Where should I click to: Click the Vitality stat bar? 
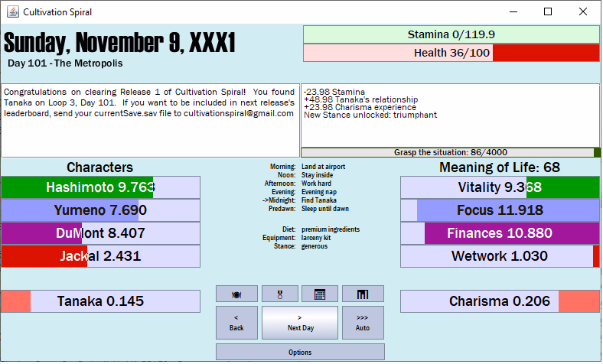(500, 187)
